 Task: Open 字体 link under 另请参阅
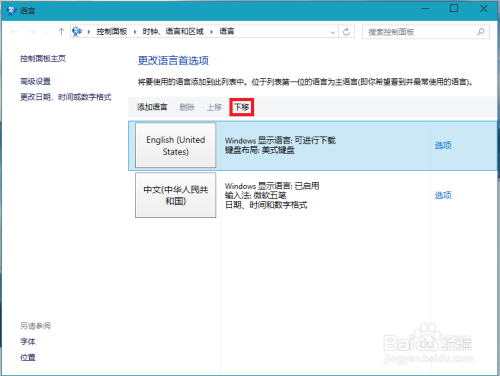pyautogui.click(x=28, y=341)
